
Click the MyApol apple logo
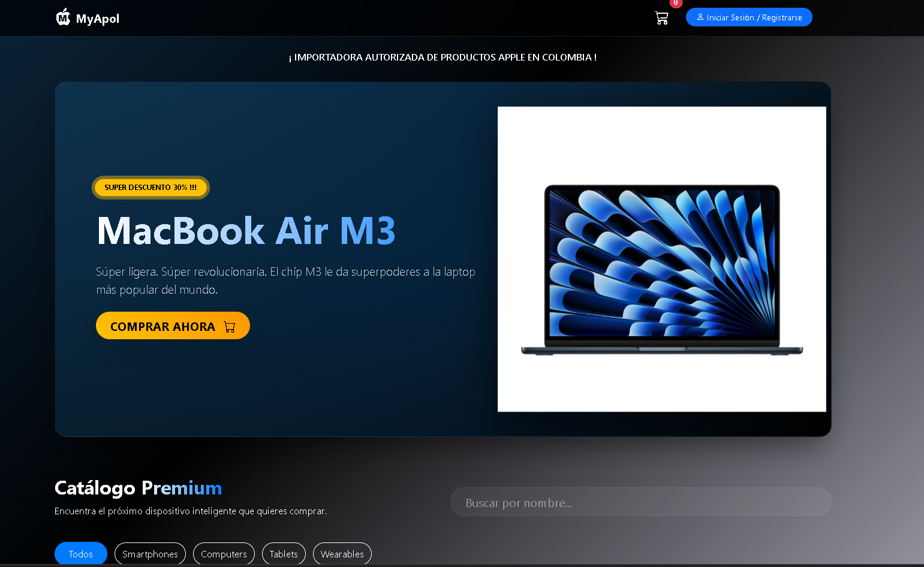tap(62, 17)
